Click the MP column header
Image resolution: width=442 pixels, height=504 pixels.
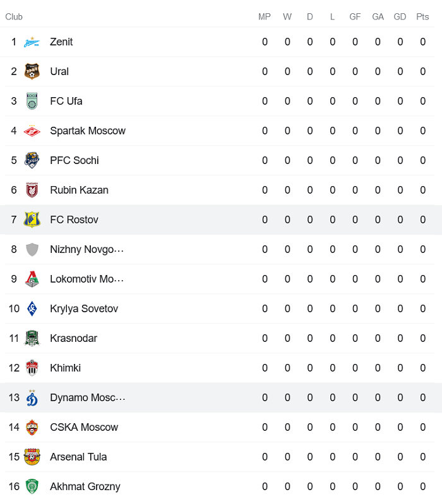pos(265,17)
